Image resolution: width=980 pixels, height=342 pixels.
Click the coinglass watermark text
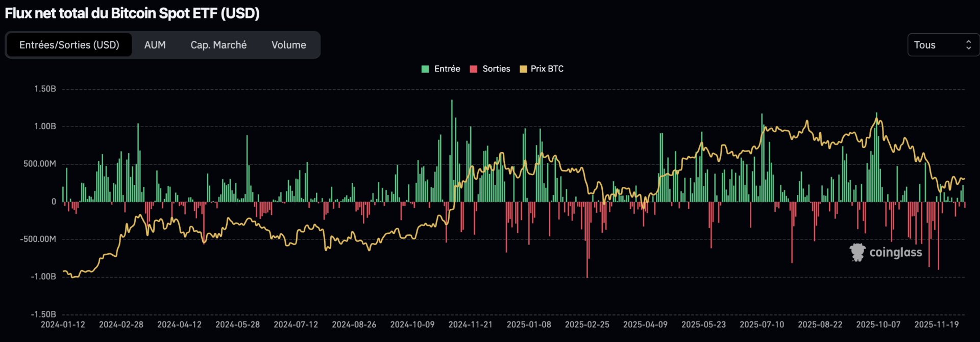click(x=895, y=253)
